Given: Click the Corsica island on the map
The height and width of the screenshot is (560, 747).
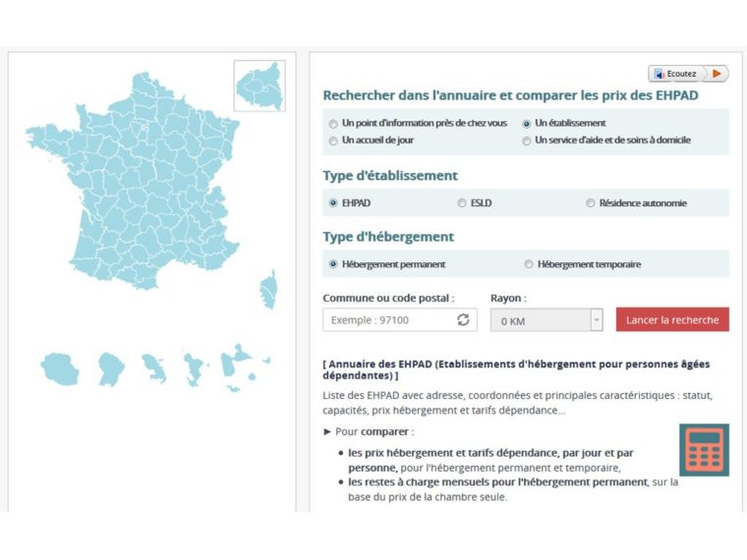Looking at the screenshot, I should [268, 293].
